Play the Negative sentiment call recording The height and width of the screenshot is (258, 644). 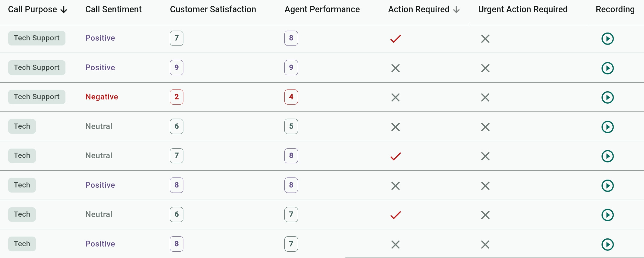point(607,97)
